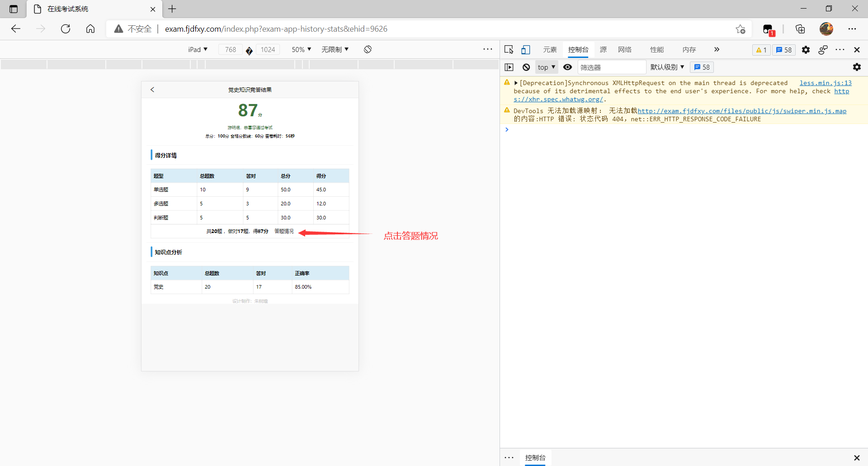Close the 在线考试系统 tab
The height and width of the screenshot is (466, 868).
(x=153, y=9)
